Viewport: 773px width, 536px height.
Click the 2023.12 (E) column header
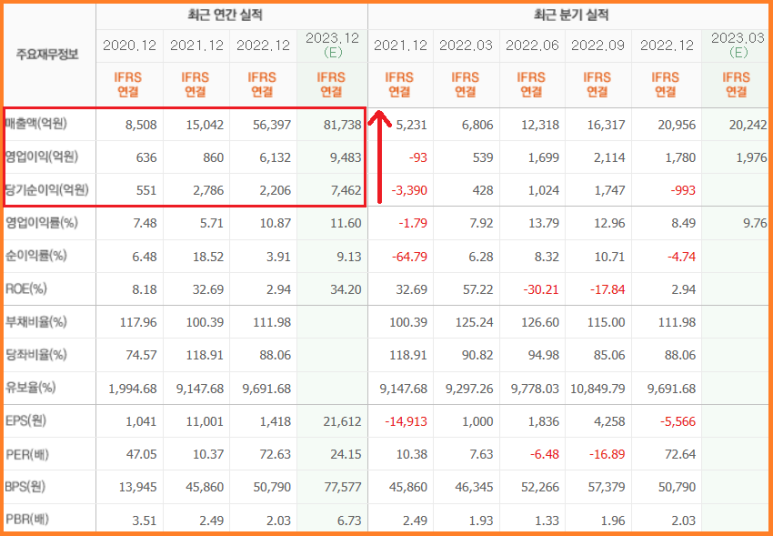[332, 45]
